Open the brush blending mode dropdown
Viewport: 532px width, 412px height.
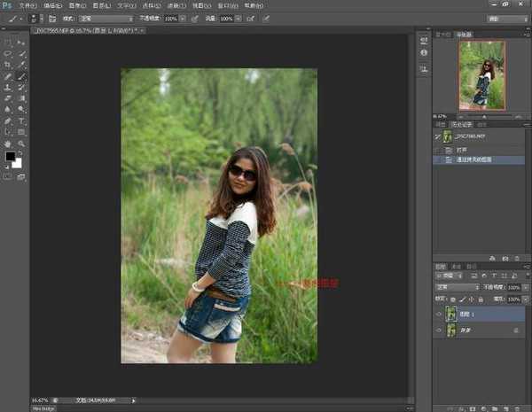106,18
